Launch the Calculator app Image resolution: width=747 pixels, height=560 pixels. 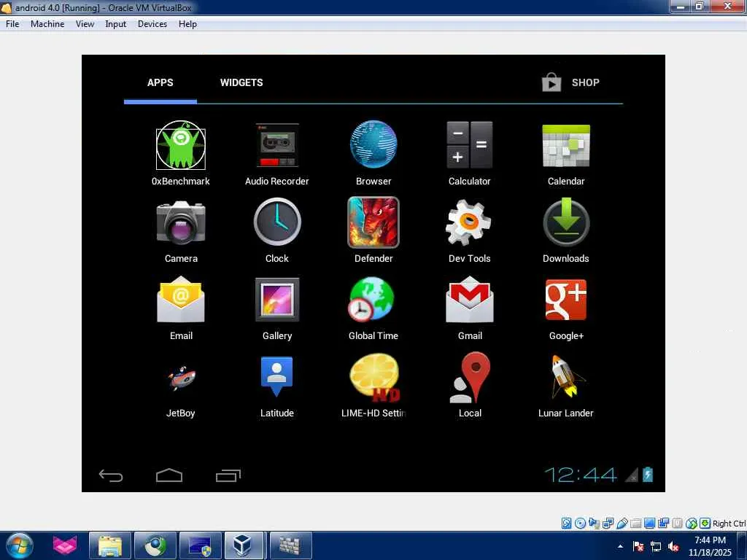point(469,153)
